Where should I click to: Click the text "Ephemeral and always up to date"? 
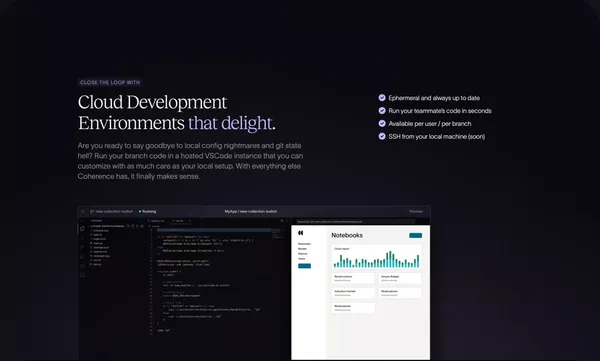pyautogui.click(x=434, y=98)
